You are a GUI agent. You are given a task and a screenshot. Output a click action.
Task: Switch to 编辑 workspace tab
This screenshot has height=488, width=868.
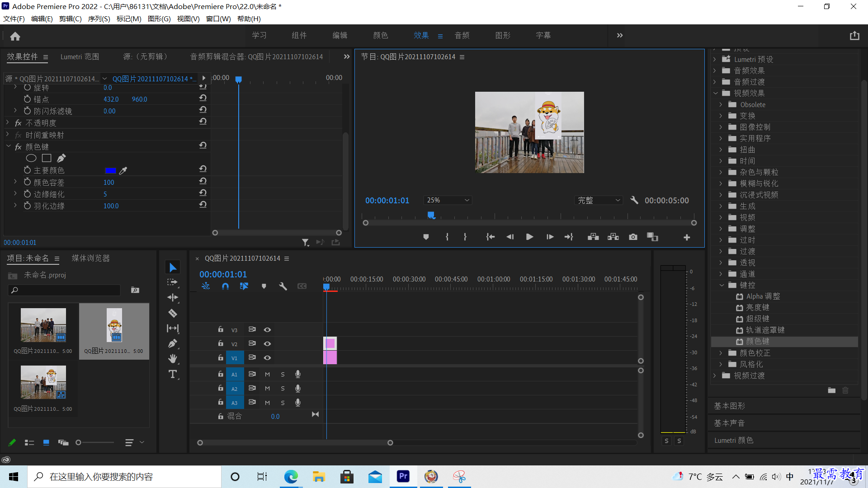click(340, 35)
